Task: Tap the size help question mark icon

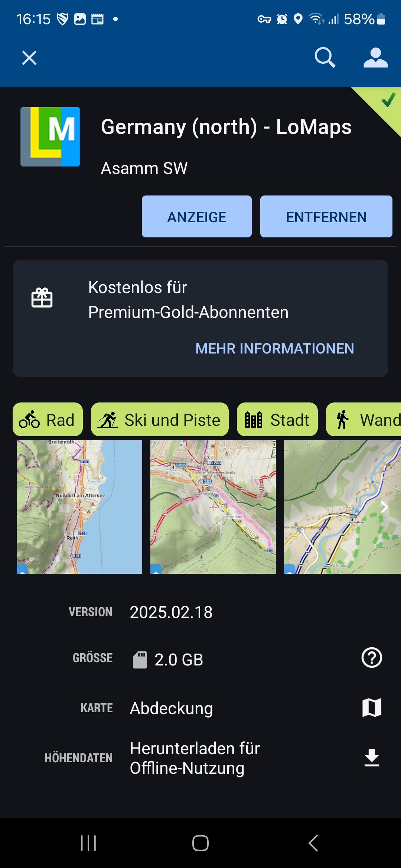Action: point(372,658)
